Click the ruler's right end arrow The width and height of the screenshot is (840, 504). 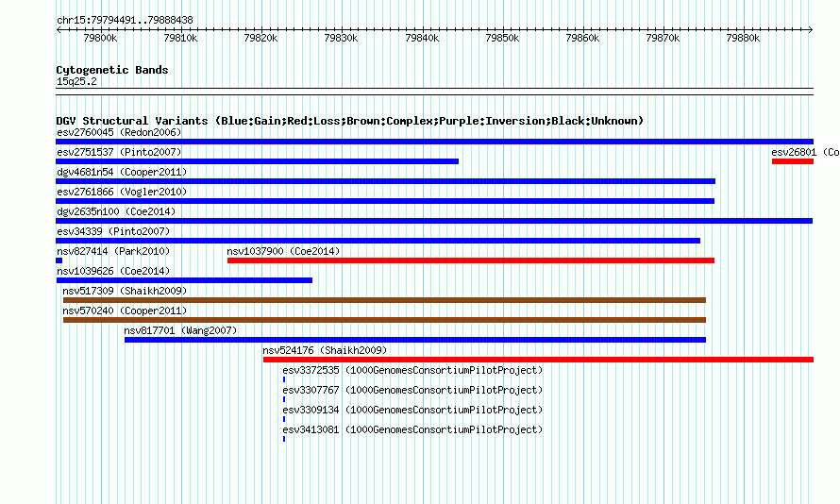811,29
